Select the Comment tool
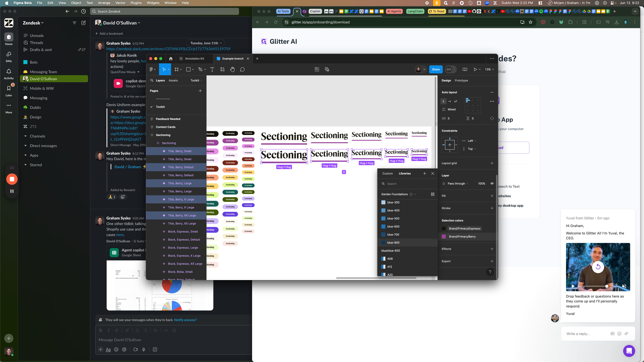Screen dimensions: 644x362 point(242,70)
